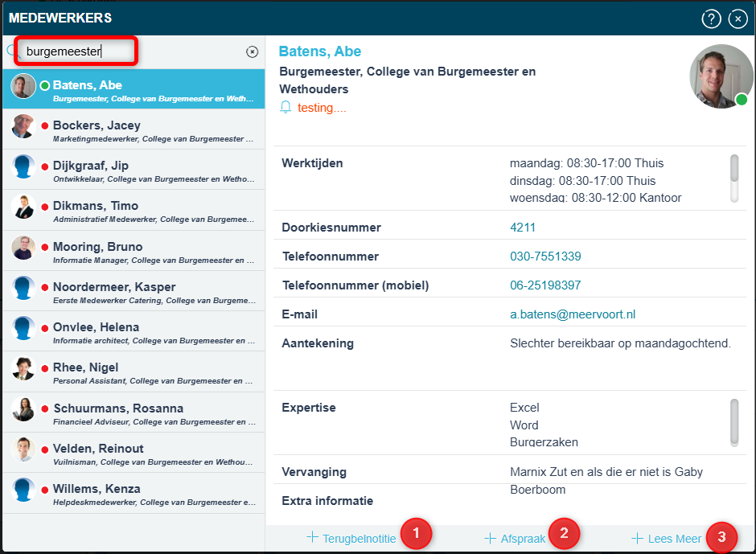Create an Afspraak for this employee
756x554 pixels.
pyautogui.click(x=515, y=538)
